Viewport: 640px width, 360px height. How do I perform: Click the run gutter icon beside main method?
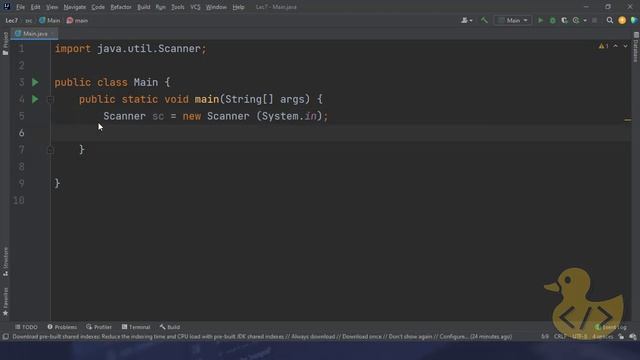pos(35,99)
